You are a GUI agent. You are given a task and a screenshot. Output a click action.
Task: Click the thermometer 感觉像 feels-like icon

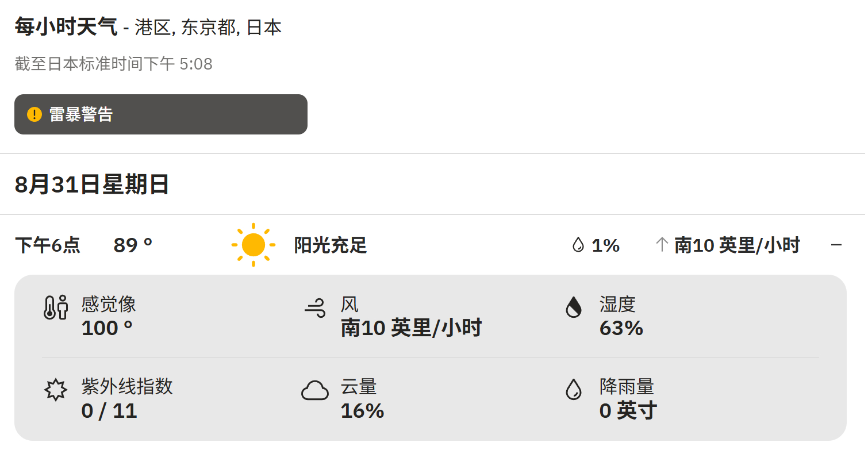(x=56, y=307)
